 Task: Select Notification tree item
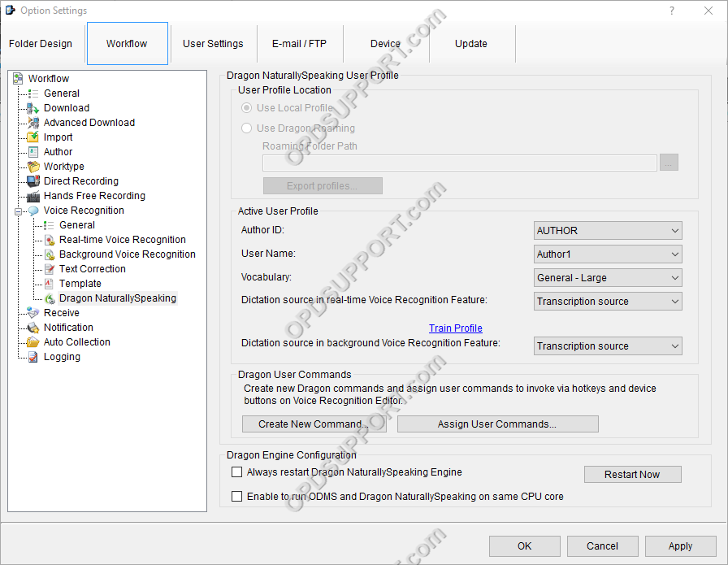68,328
